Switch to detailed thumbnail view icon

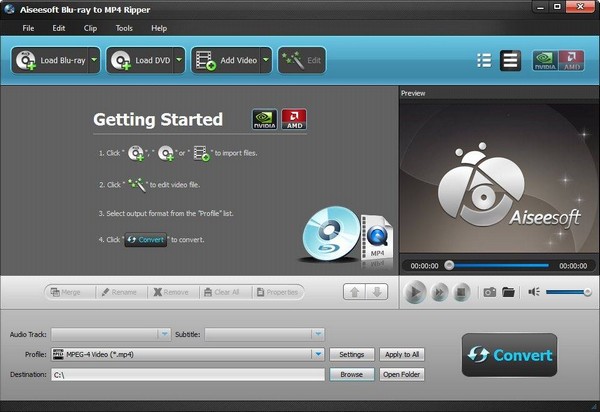pos(510,60)
